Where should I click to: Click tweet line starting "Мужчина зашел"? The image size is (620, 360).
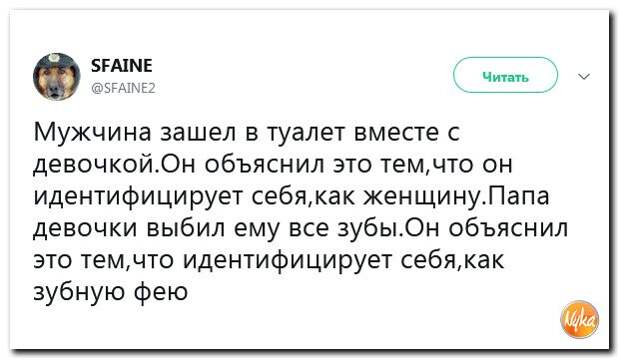coord(247,132)
